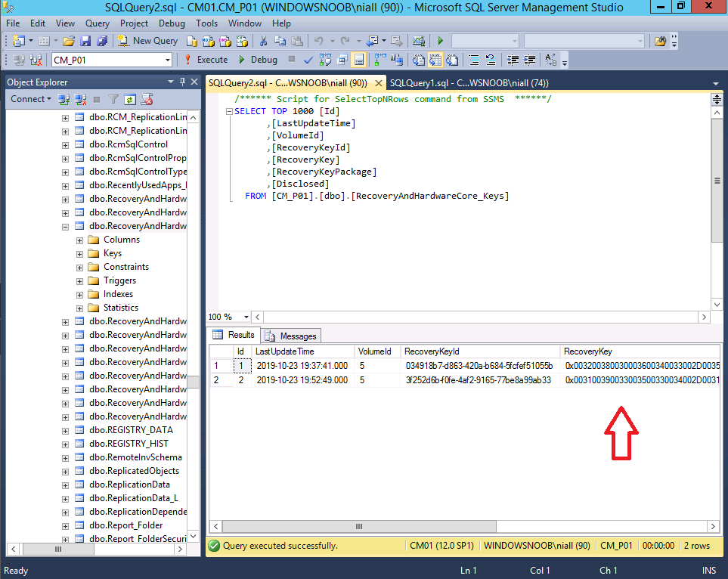This screenshot has height=579, width=728.
Task: Select the dbo.REGISTRY_DATA table
Action: (x=131, y=430)
